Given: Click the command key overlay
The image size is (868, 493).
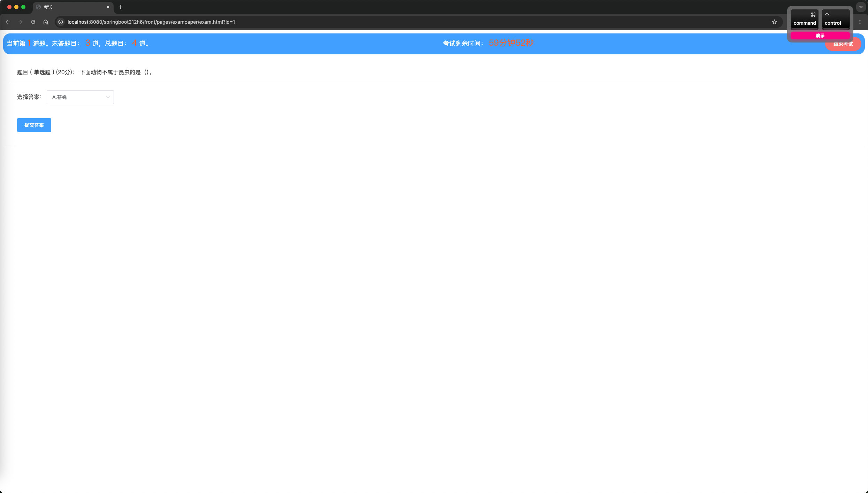Looking at the screenshot, I should click(805, 19).
